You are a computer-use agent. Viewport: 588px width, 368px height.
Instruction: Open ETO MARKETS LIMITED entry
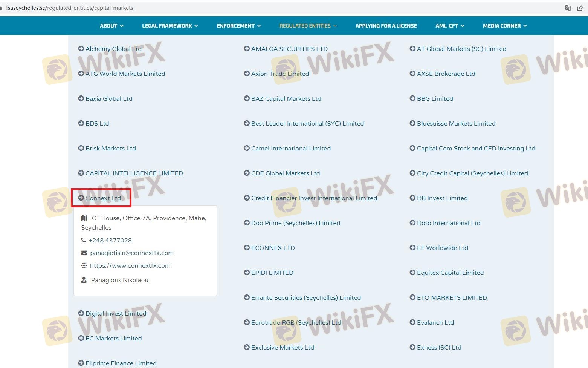click(452, 297)
